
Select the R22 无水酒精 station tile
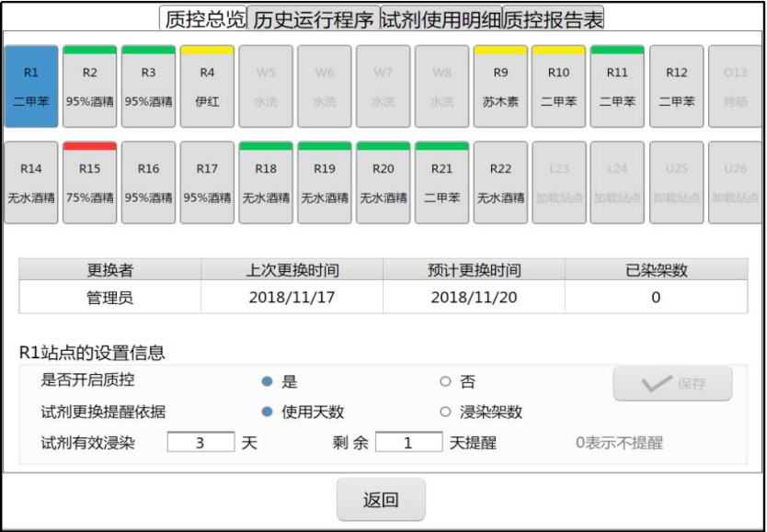[x=500, y=181]
